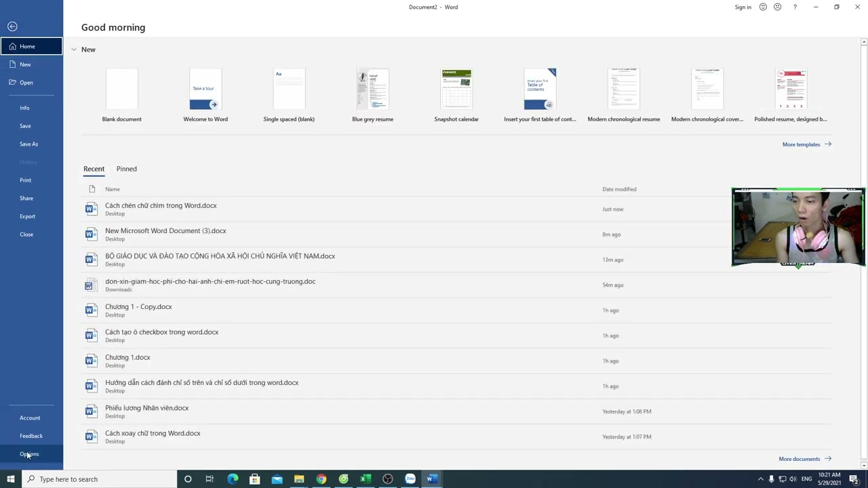Select Polished resume template
Viewport: 868px width, 488px height.
(x=791, y=95)
